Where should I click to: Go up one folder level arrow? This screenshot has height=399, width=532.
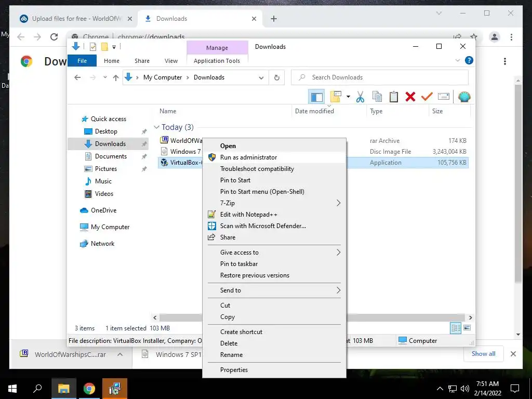pos(116,78)
